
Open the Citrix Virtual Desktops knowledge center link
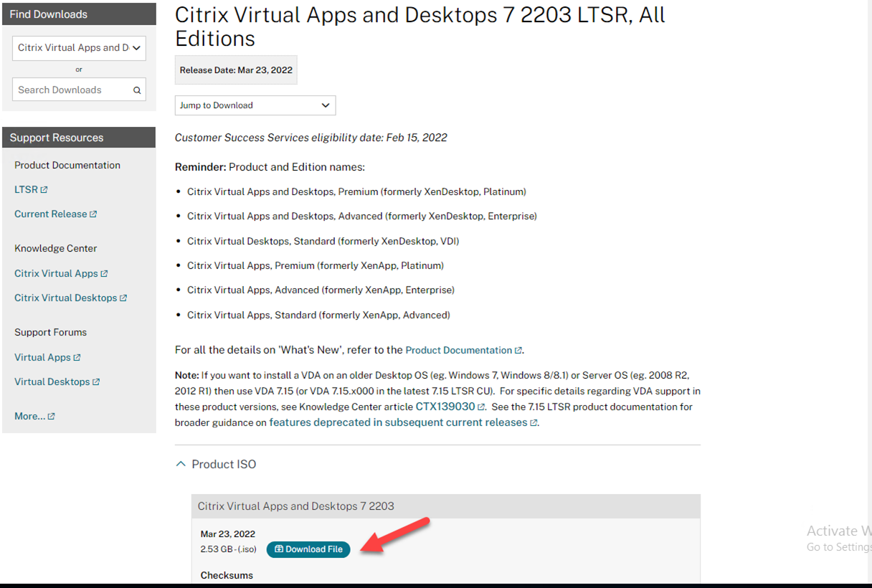click(x=65, y=298)
